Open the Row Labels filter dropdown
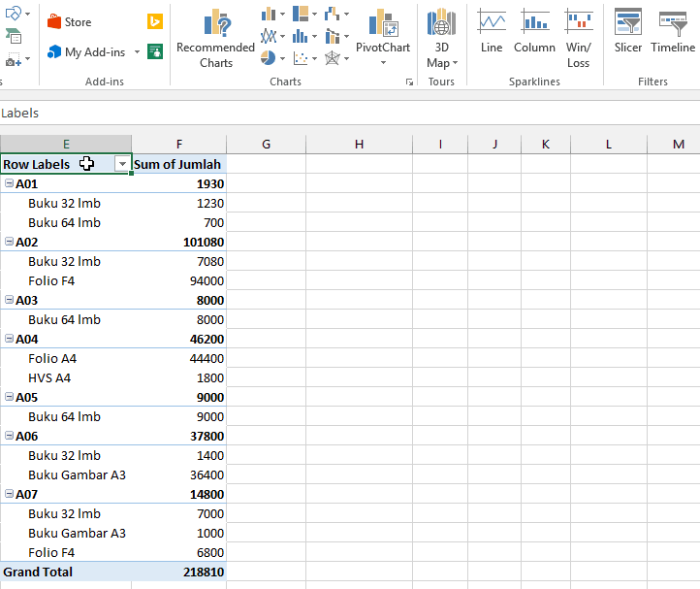The width and height of the screenshot is (700, 589). pos(122,164)
